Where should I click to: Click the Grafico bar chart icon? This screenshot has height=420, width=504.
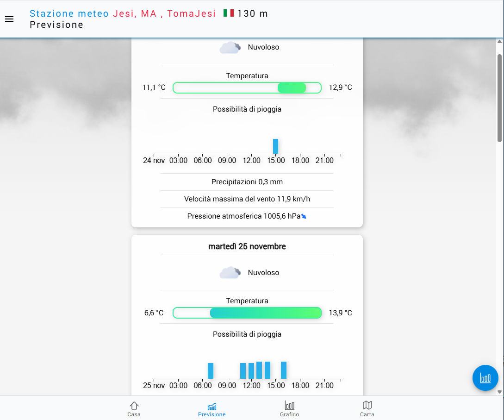(x=289, y=405)
